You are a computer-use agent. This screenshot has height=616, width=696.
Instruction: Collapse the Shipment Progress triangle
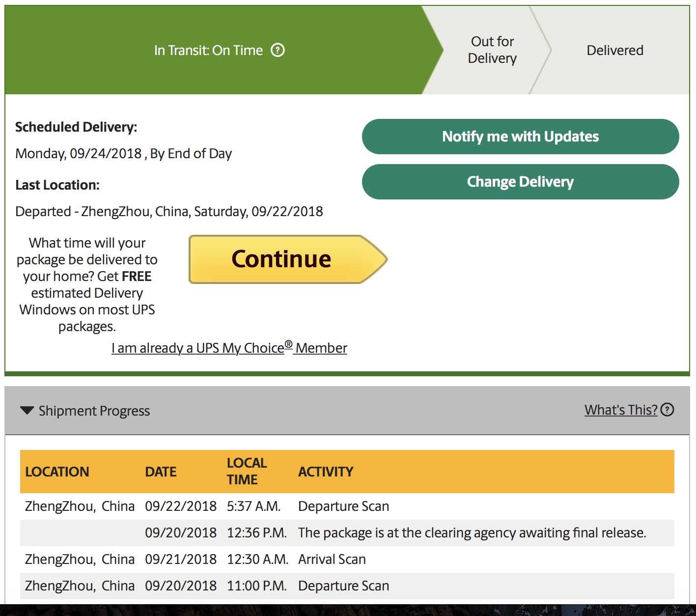pyautogui.click(x=27, y=410)
